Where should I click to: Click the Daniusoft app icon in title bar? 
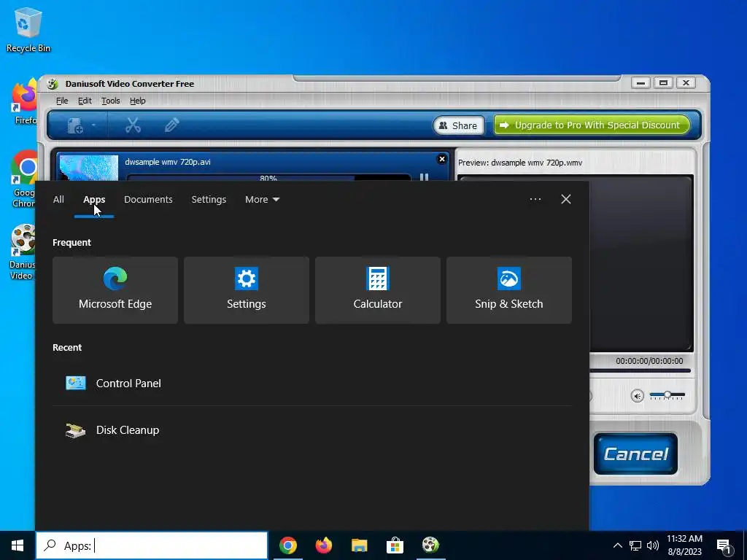53,84
